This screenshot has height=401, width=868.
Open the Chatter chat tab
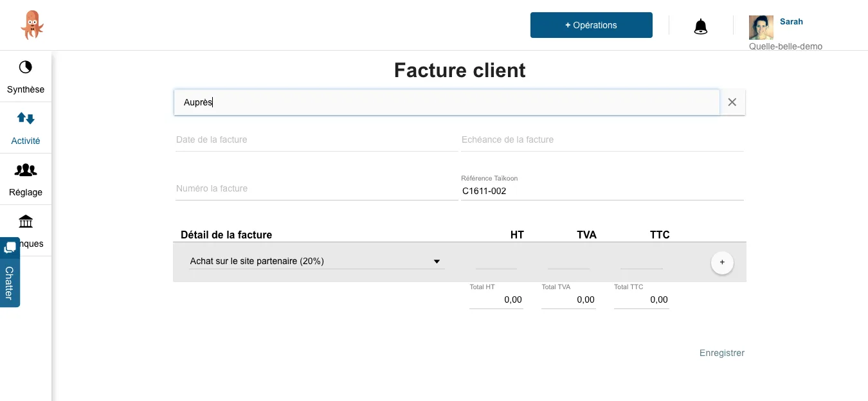tap(10, 272)
